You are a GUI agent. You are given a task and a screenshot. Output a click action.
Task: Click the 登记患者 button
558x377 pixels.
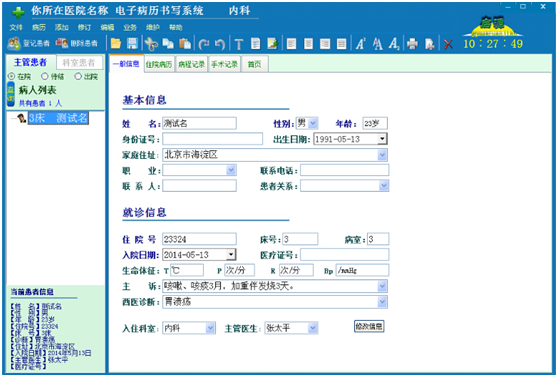pyautogui.click(x=29, y=43)
